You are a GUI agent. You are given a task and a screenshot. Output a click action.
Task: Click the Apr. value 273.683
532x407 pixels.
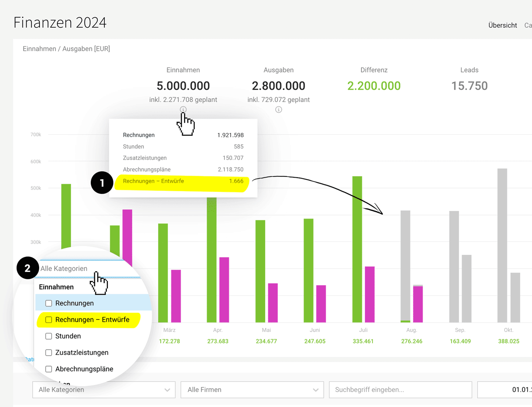[218, 341]
